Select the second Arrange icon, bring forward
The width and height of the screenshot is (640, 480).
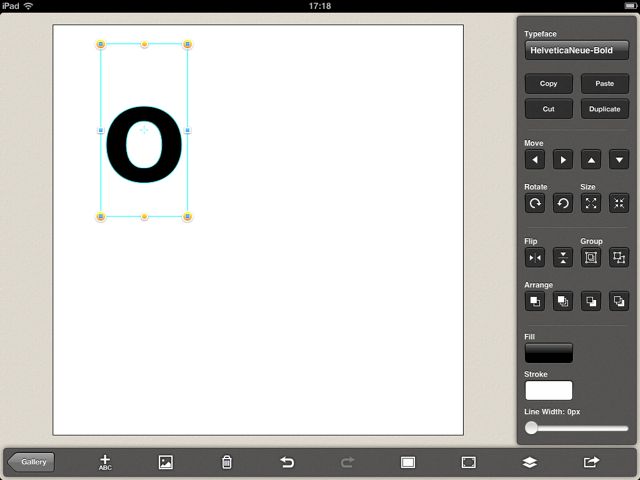[563, 302]
